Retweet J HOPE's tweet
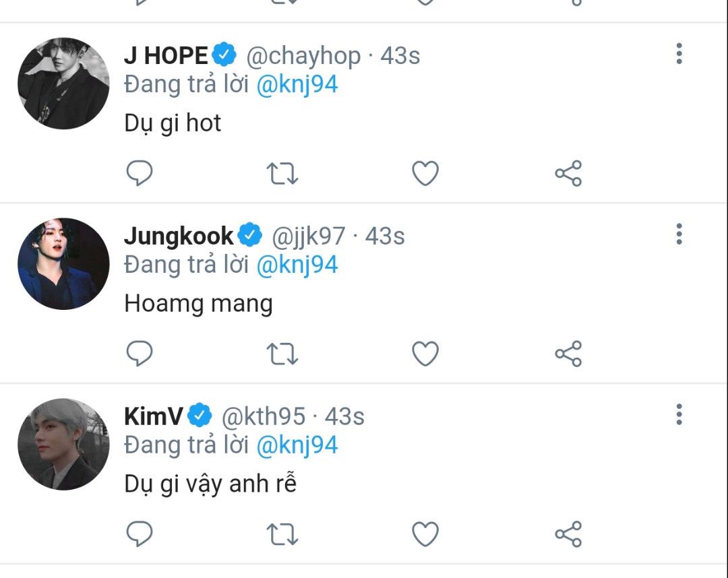The width and height of the screenshot is (728, 578). 282,174
